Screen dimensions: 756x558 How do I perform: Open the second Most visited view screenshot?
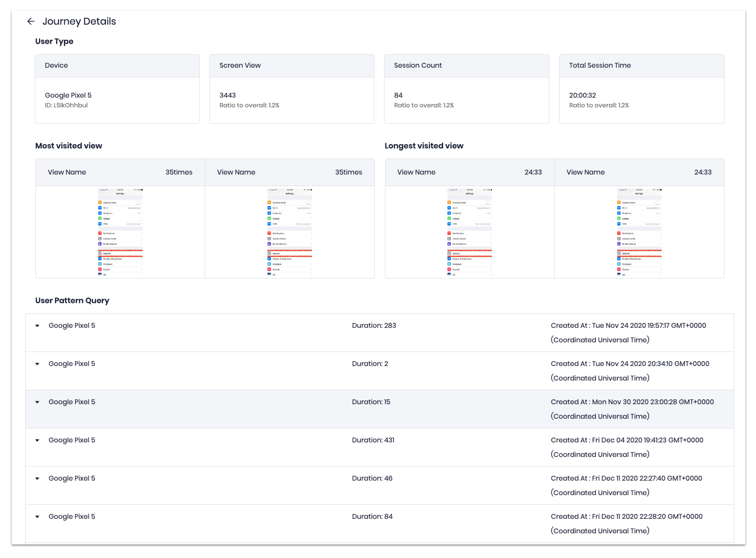289,232
